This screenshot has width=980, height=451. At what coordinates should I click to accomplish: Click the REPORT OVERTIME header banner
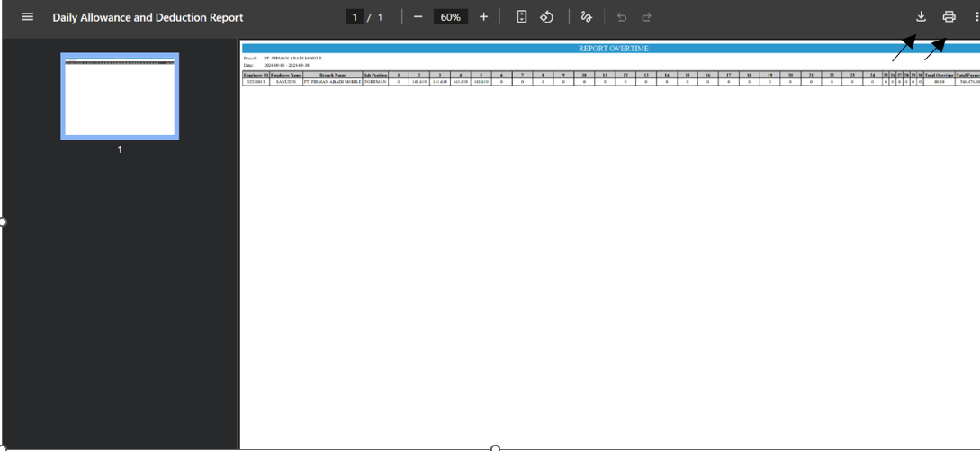coord(611,49)
